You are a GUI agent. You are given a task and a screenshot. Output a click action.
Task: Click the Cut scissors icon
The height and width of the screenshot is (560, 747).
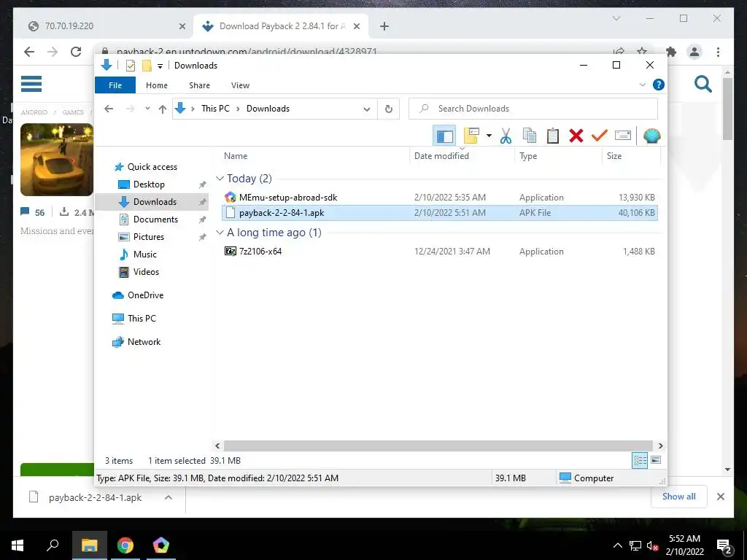pyautogui.click(x=506, y=136)
